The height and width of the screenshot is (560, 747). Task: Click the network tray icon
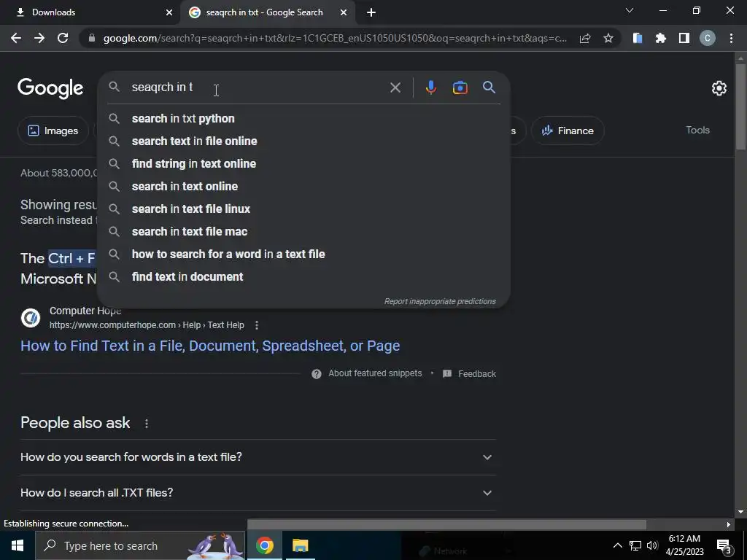tap(635, 545)
